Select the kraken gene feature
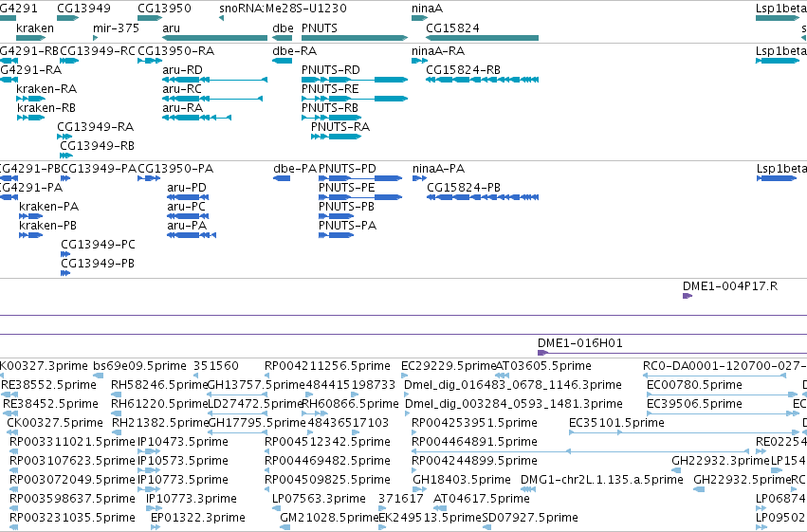This screenshot has width=807, height=532. click(x=31, y=38)
